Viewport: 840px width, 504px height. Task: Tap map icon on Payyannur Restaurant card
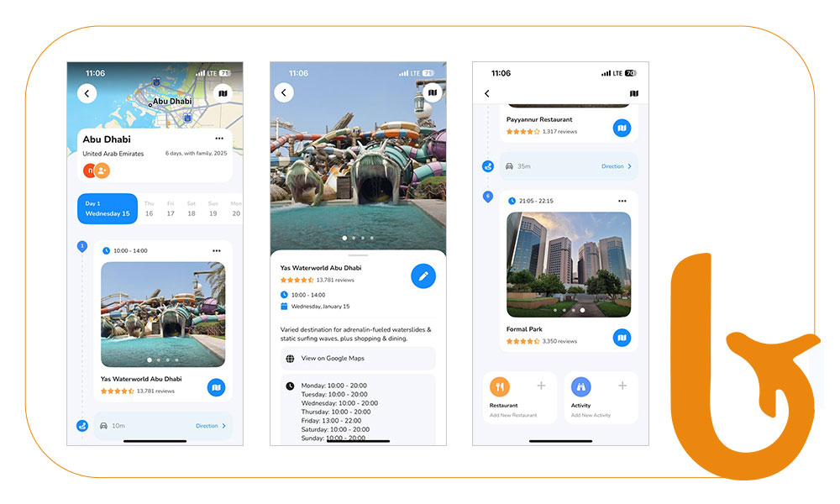[x=621, y=128]
